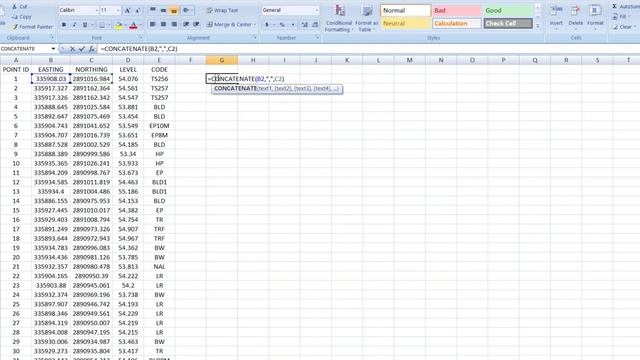The height and width of the screenshot is (360, 640).
Task: Toggle Wrap Text
Action: (x=222, y=10)
